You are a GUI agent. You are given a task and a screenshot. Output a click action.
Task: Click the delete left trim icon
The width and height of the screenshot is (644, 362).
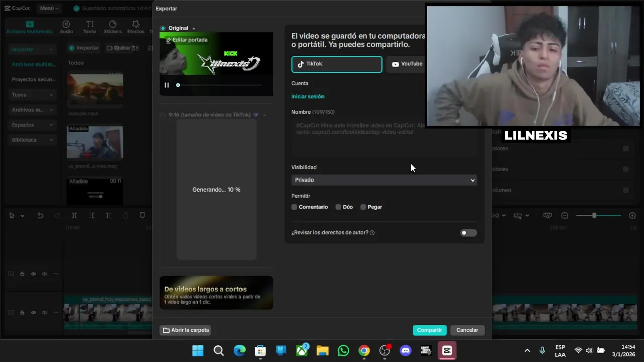tap(92, 216)
